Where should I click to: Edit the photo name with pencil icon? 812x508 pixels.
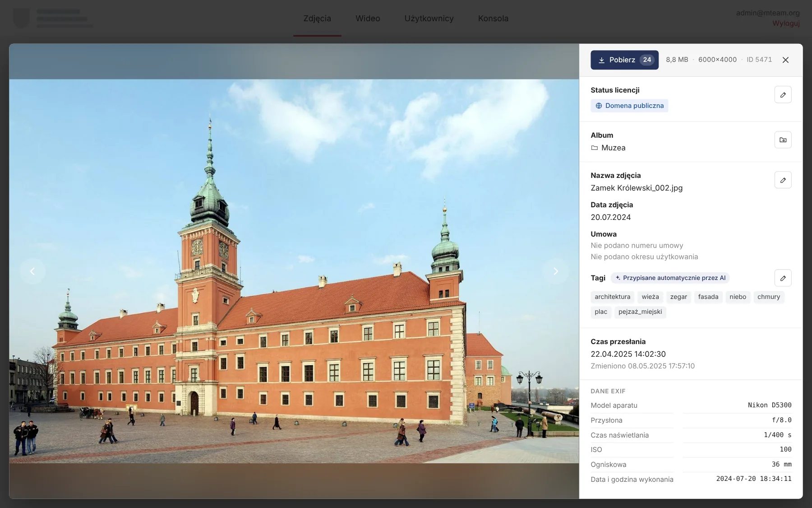coord(783,180)
